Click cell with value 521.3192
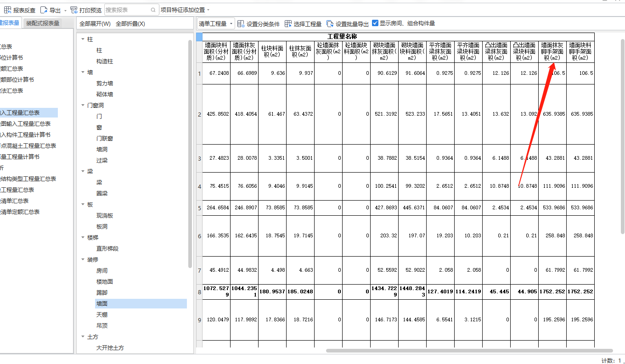The height and width of the screenshot is (364, 625). 384,114
